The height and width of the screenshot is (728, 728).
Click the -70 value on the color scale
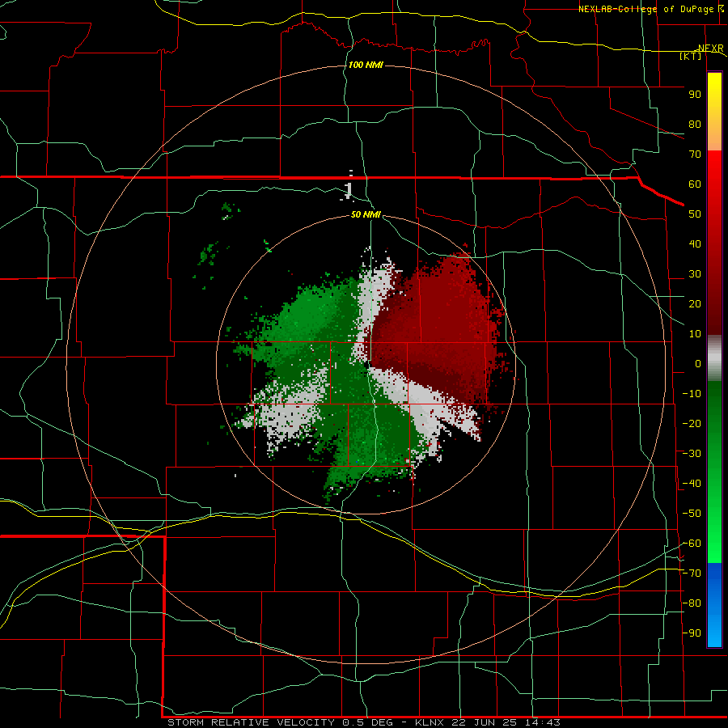(x=692, y=574)
